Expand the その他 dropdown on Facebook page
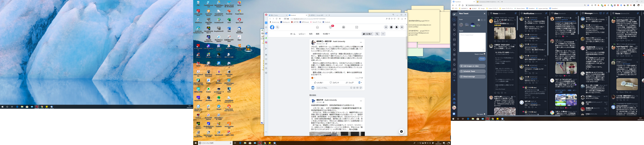The image size is (644, 145). [x=326, y=34]
